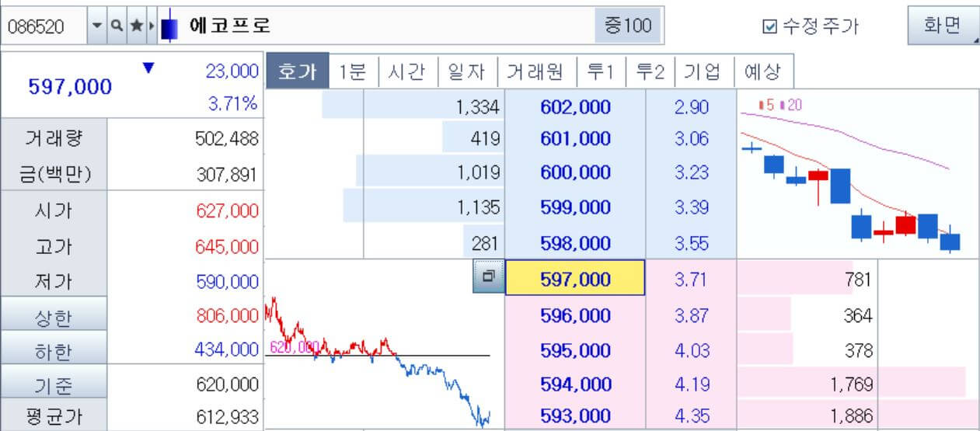980x431 pixels.
Task: Click the 평균가 button
Action: coord(54,416)
